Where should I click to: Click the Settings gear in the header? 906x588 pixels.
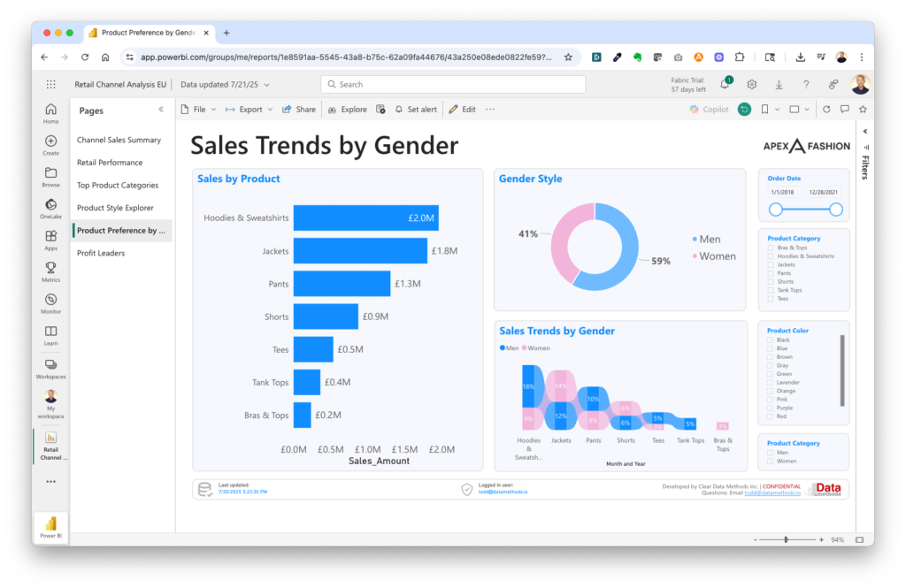[x=751, y=85]
